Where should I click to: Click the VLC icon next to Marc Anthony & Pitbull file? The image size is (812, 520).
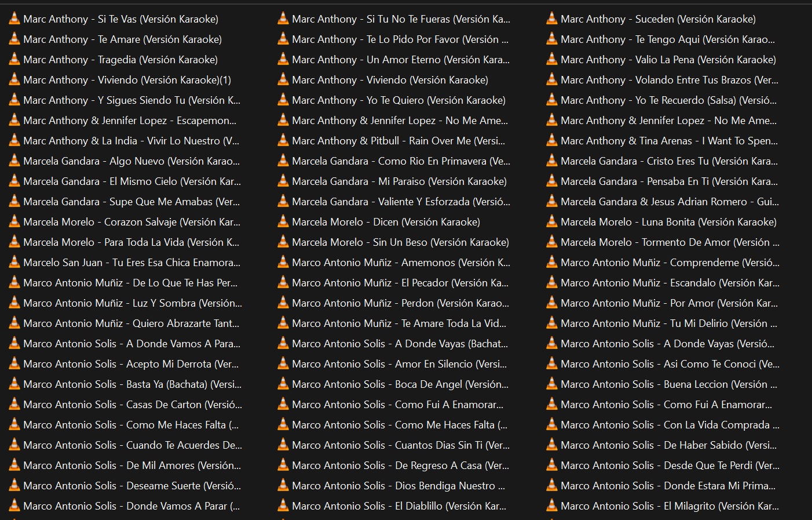click(283, 140)
